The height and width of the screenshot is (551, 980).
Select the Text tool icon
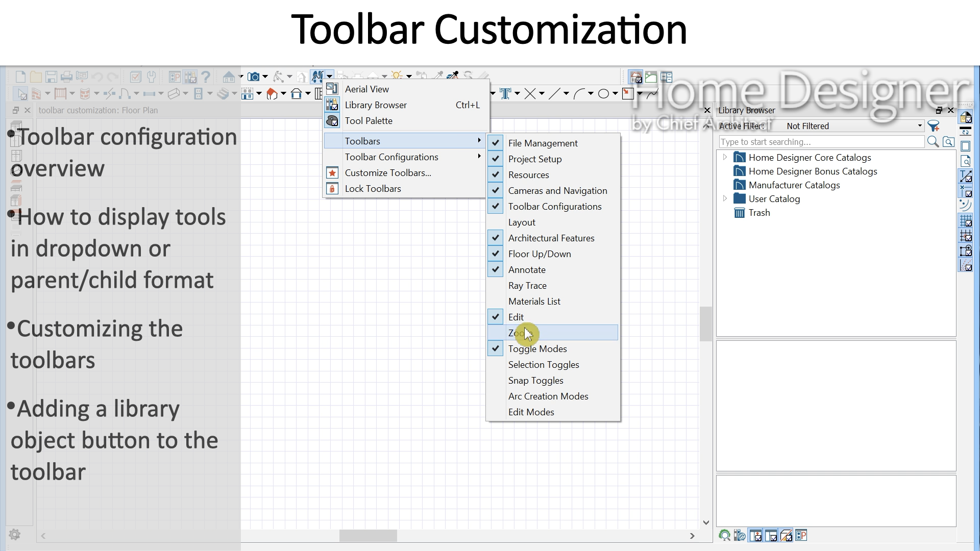(505, 94)
